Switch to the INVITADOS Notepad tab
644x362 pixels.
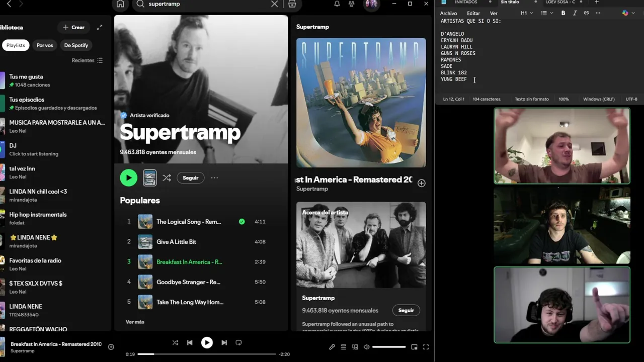pyautogui.click(x=466, y=3)
